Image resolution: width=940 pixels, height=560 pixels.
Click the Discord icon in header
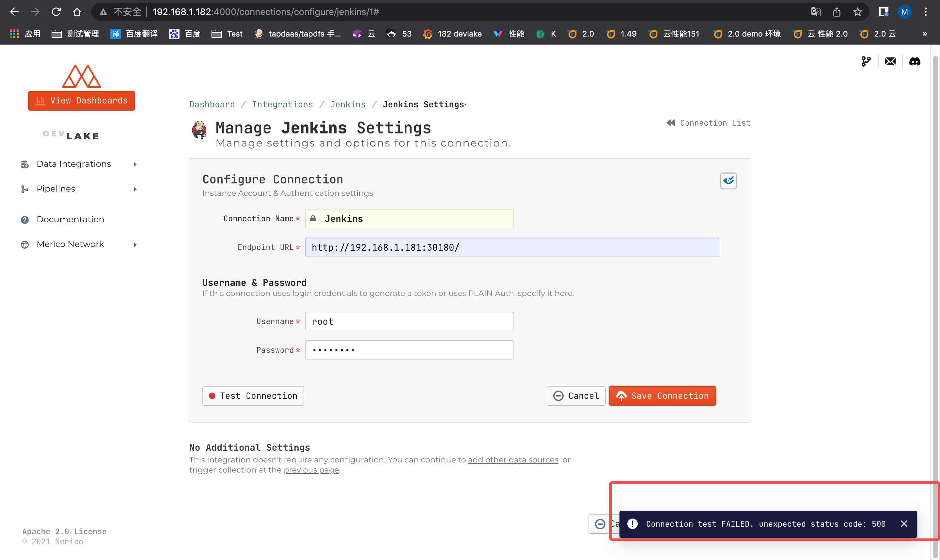pos(915,61)
